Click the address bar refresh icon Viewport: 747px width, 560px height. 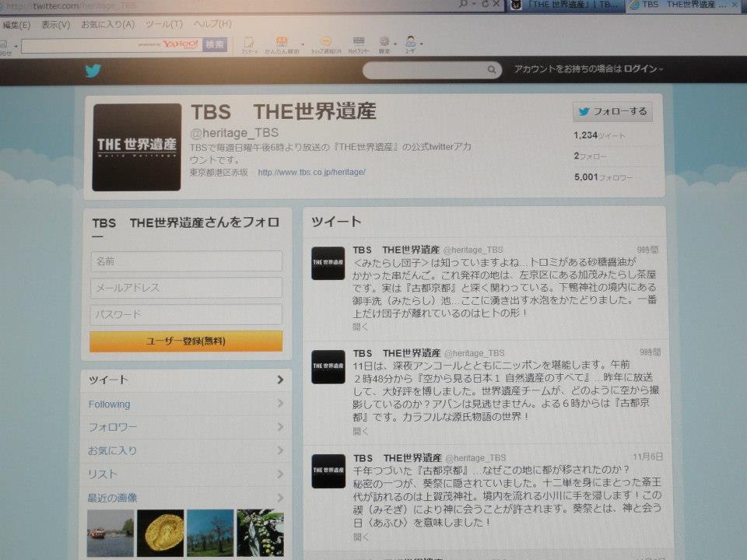pos(485,4)
